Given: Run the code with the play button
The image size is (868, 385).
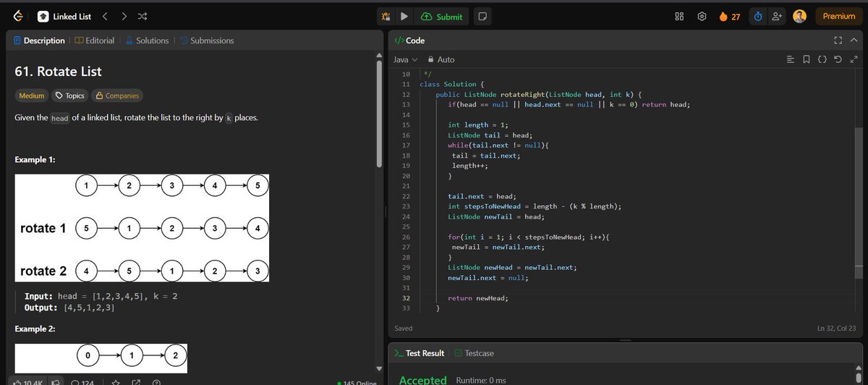Looking at the screenshot, I should [x=405, y=16].
